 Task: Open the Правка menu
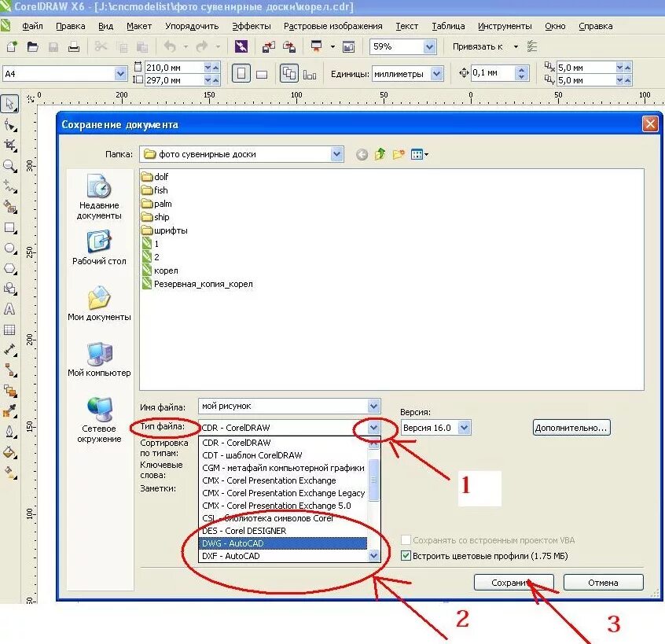(71, 26)
